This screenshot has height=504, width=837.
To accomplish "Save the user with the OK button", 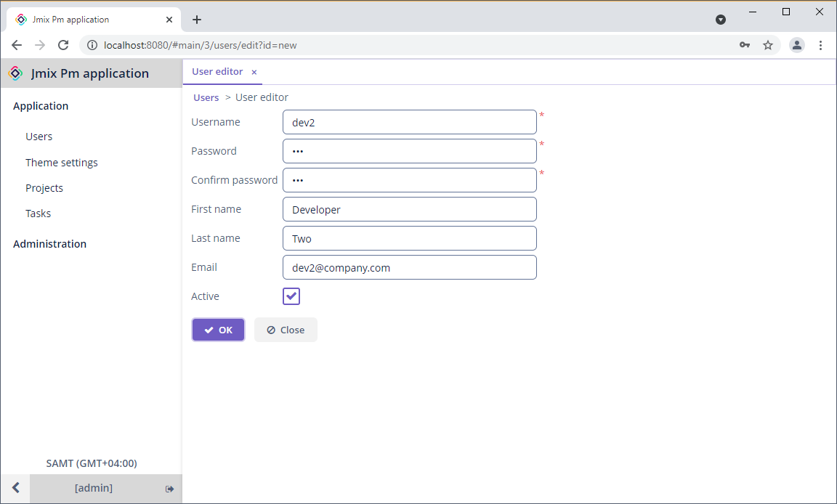I will 218,330.
